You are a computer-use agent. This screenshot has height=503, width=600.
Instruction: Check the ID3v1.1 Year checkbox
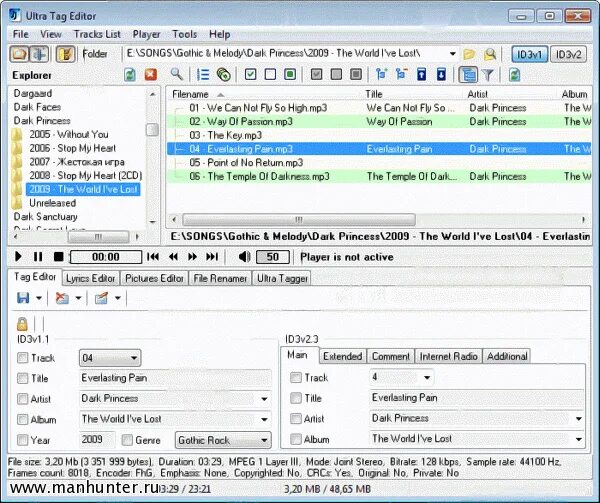23,440
